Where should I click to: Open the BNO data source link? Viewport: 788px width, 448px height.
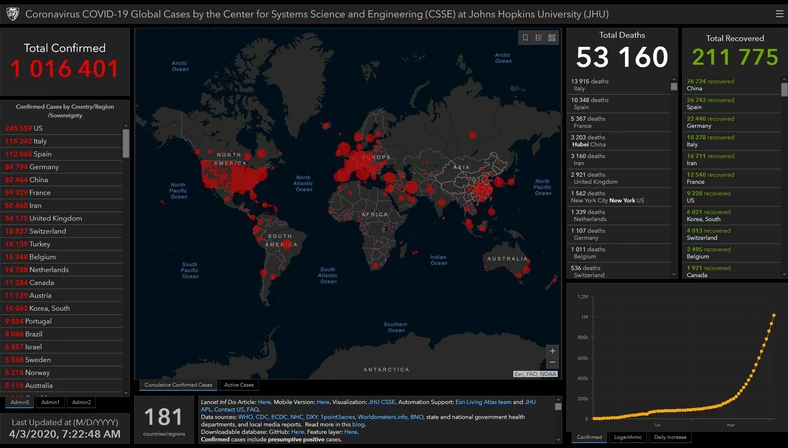click(417, 417)
